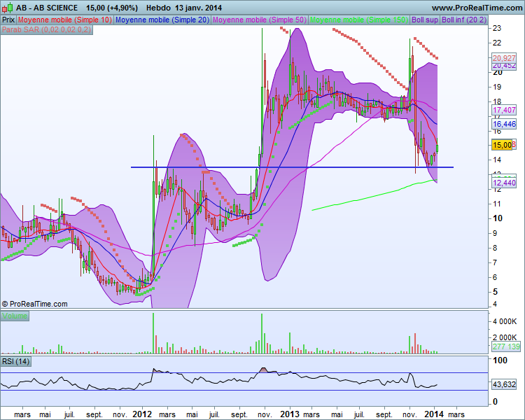Click the 2012 label on time axis
This screenshot has width=525, height=420.
click(x=142, y=414)
